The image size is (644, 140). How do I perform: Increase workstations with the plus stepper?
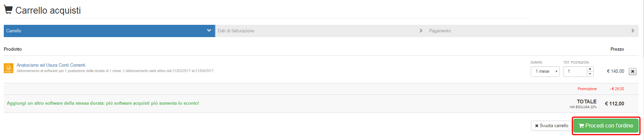click(x=590, y=69)
